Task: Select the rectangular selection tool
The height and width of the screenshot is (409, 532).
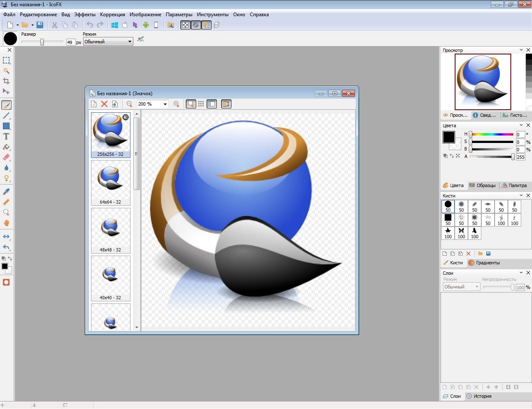Action: (x=6, y=61)
